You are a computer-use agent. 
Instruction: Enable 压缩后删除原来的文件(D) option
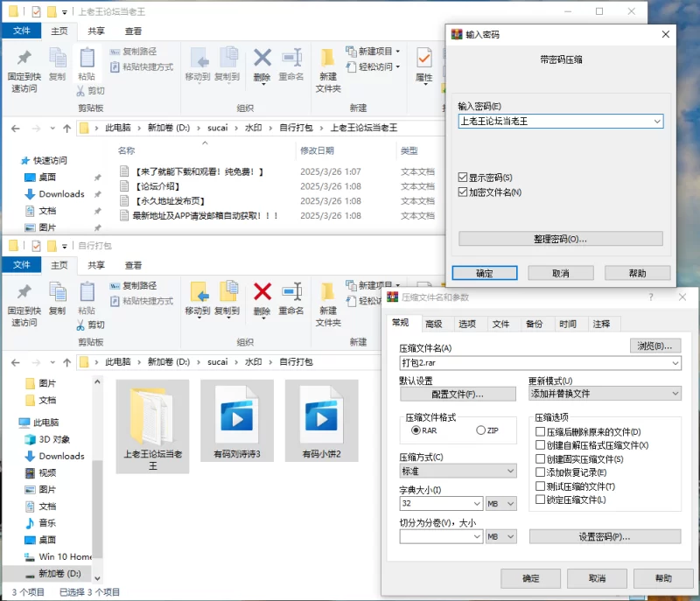[540, 432]
